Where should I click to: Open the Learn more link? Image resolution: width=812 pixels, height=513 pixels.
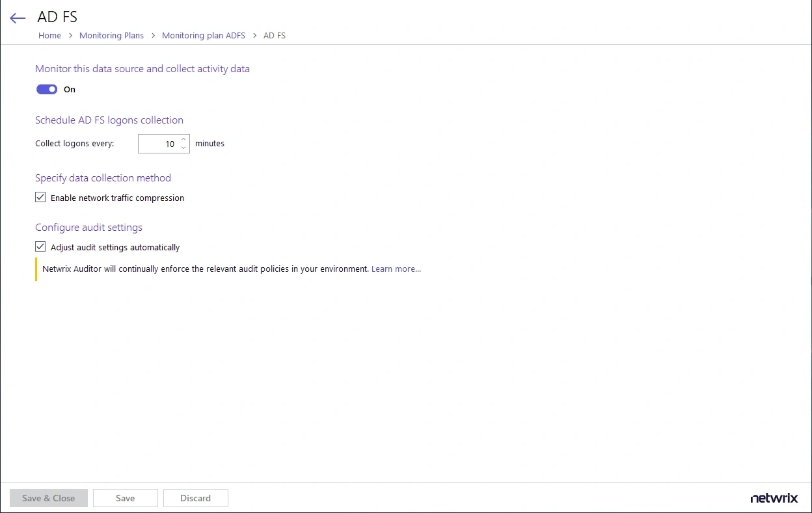pyautogui.click(x=396, y=269)
